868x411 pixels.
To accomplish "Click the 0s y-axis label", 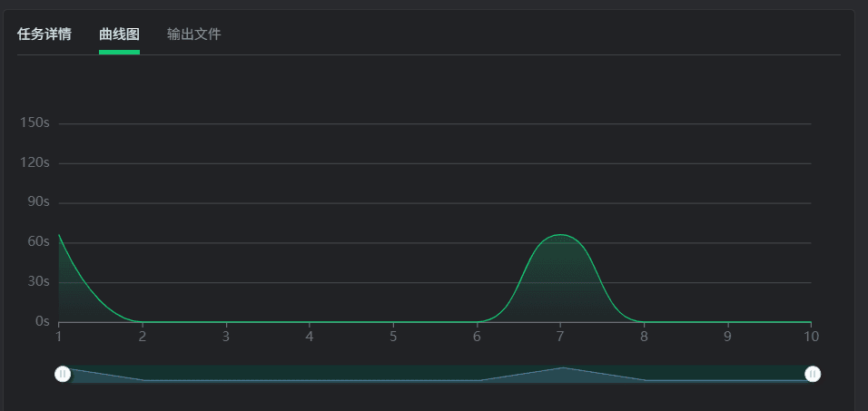I will (x=43, y=321).
